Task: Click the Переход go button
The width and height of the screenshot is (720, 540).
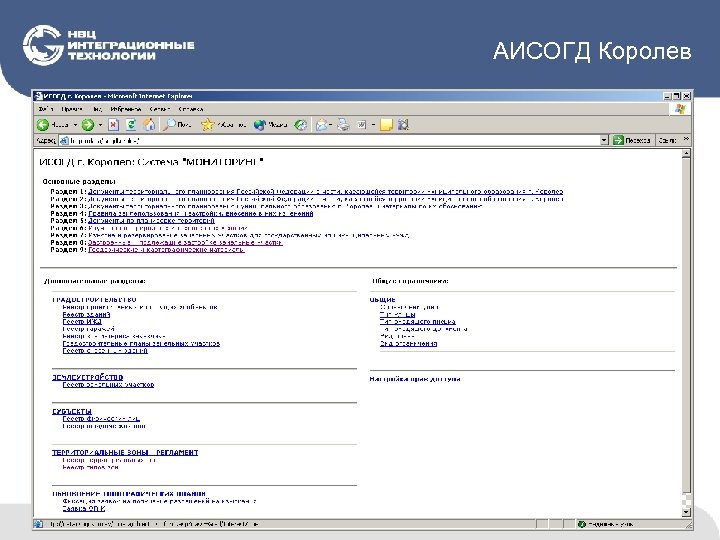Action: click(632, 141)
